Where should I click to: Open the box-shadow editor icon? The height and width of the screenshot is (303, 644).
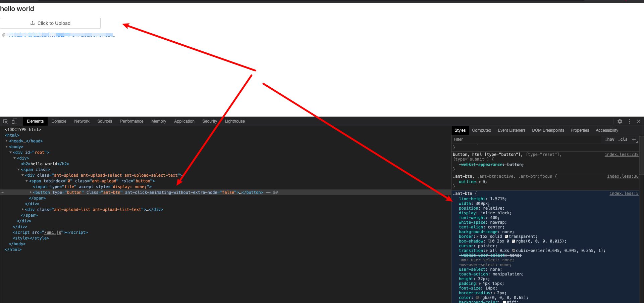click(x=489, y=241)
